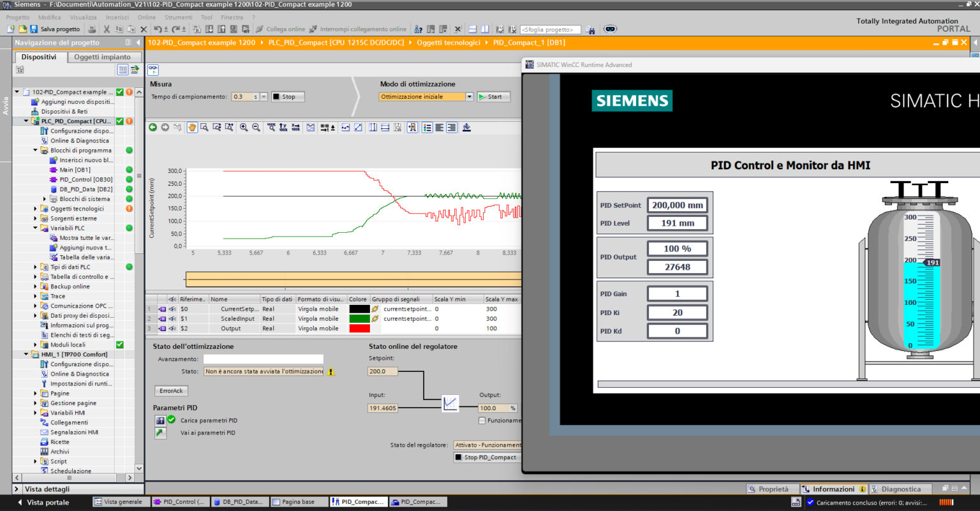This screenshot has width=980, height=511.
Task: Toggle visibility icon for CurrentSetpoint row
Action: (172, 309)
